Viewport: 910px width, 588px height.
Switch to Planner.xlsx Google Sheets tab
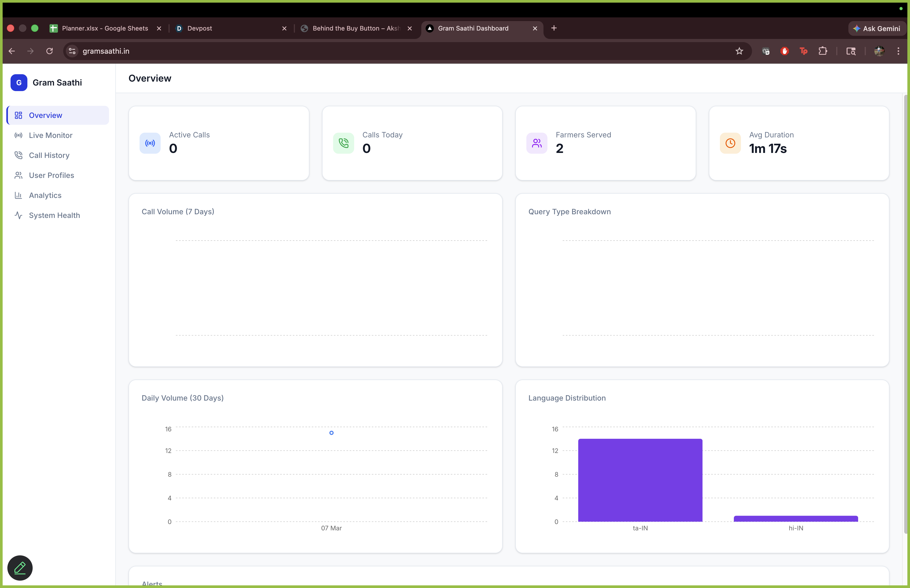pyautogui.click(x=105, y=28)
